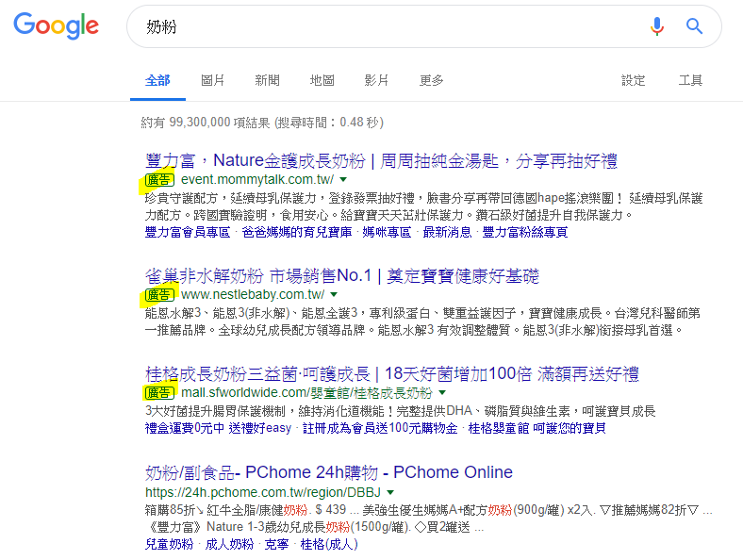Expand dropdown arrow beside www.nestlebaby.com.tw

click(334, 295)
